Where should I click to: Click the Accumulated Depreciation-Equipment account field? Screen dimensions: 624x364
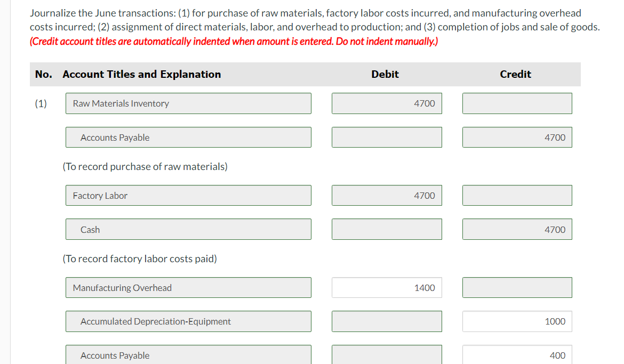pyautogui.click(x=188, y=321)
